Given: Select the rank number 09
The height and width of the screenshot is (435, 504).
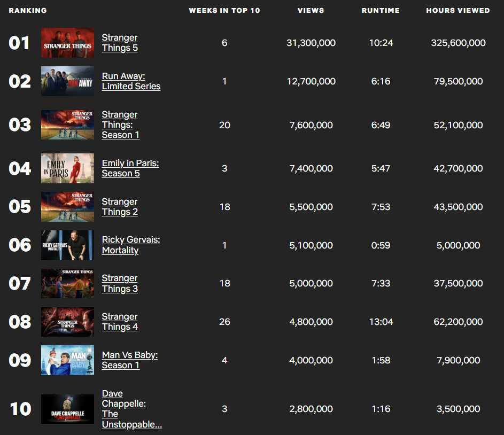Looking at the screenshot, I should point(20,360).
